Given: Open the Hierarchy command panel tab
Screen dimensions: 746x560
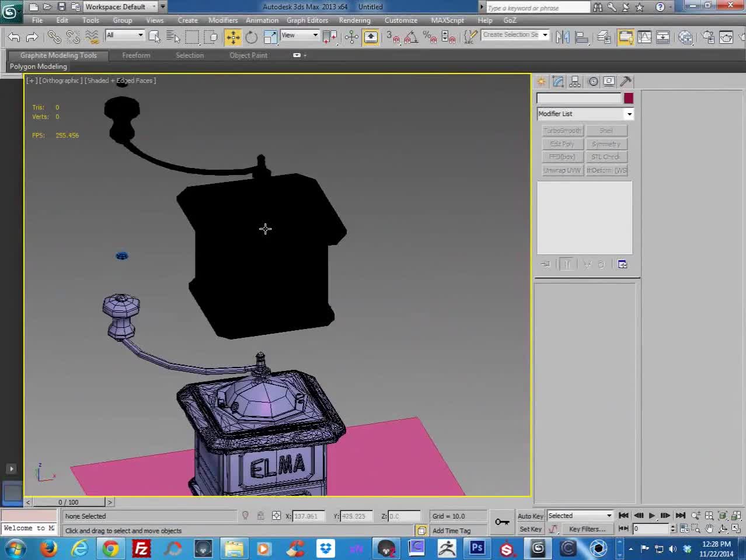Looking at the screenshot, I should coord(576,82).
